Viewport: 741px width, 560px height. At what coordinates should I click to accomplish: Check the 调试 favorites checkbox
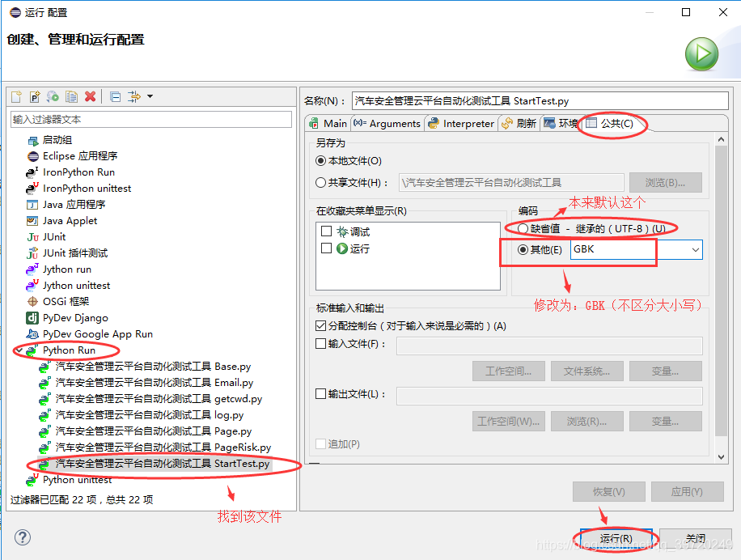327,231
